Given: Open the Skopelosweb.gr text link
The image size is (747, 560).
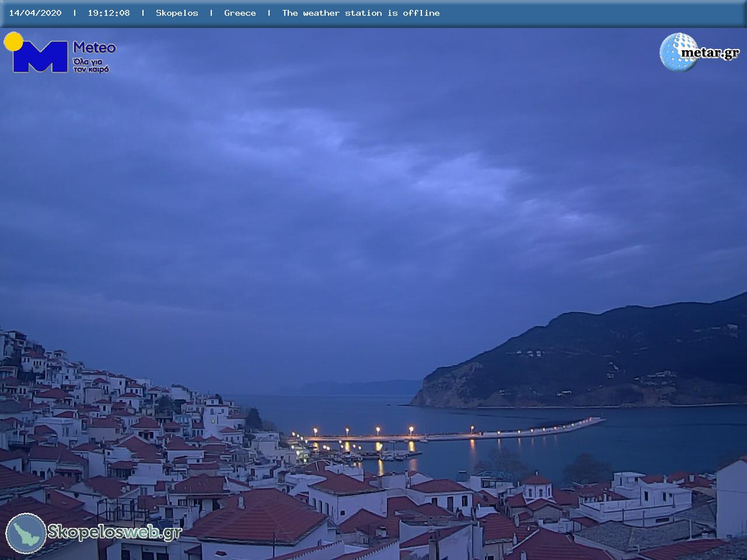Looking at the screenshot, I should [114, 533].
